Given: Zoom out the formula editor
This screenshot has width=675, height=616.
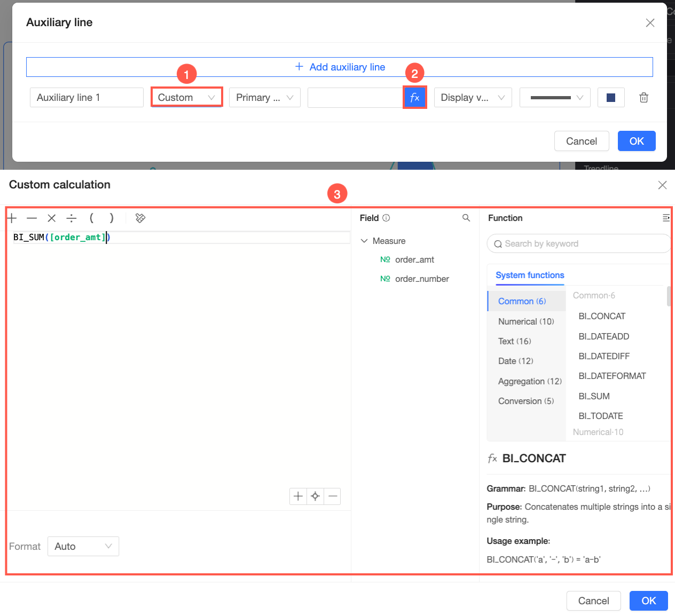Looking at the screenshot, I should (333, 496).
